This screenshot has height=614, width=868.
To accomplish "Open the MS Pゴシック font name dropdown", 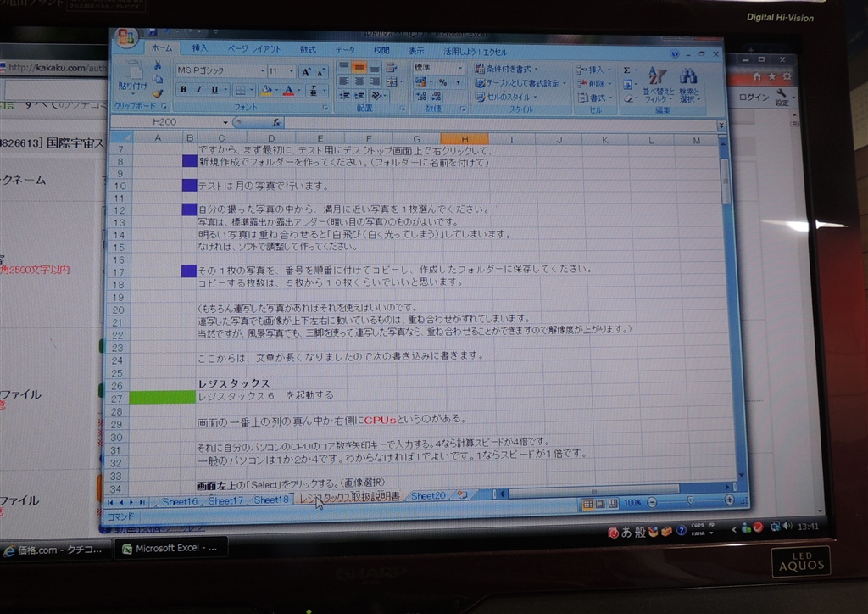I will pyautogui.click(x=263, y=71).
